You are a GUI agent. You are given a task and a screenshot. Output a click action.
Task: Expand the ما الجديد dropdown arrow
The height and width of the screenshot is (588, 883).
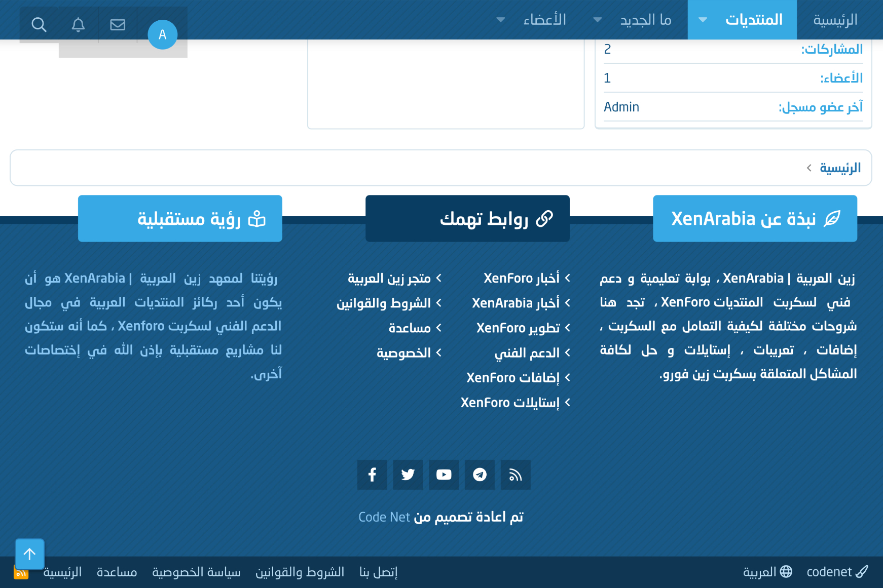coord(598,20)
